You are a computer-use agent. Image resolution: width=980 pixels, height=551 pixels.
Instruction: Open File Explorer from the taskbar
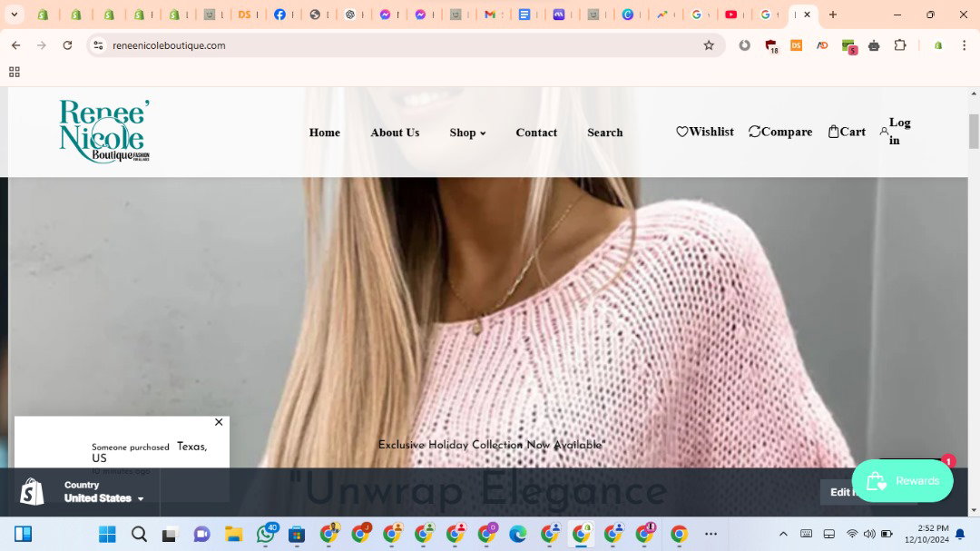(x=234, y=534)
